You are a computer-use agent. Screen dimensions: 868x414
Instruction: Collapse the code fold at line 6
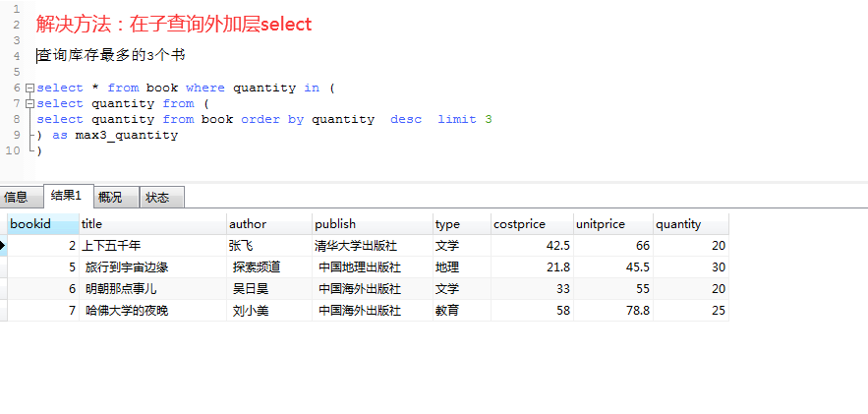click(x=29, y=88)
